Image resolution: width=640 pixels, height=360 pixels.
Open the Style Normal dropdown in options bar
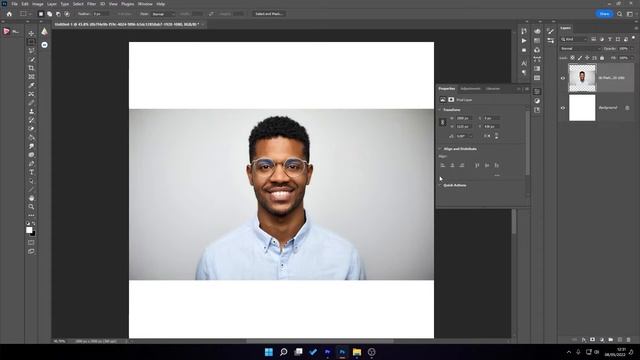[x=162, y=14]
